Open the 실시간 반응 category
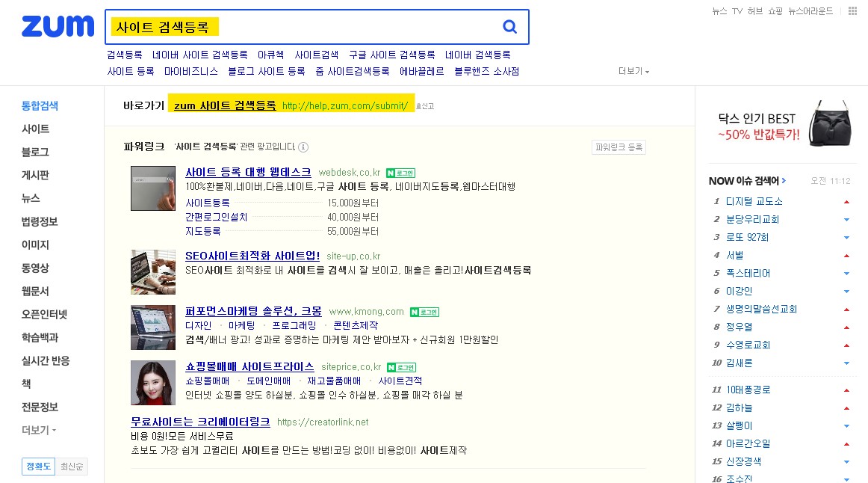 pos(46,360)
